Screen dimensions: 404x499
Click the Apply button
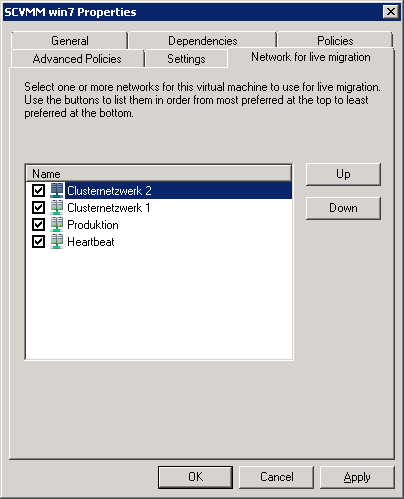click(x=357, y=477)
